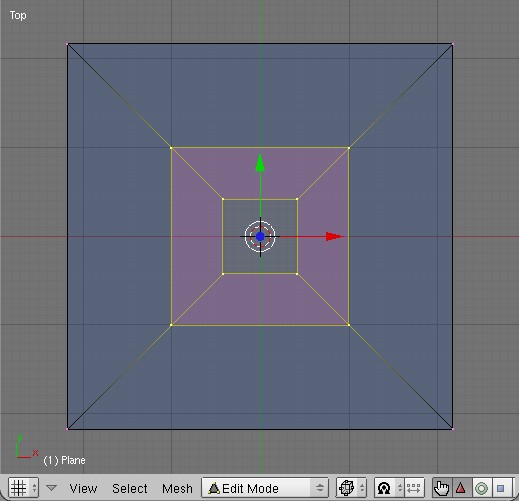Open the window type selector grid icon
Viewport: 519px width, 501px height.
coord(23,488)
